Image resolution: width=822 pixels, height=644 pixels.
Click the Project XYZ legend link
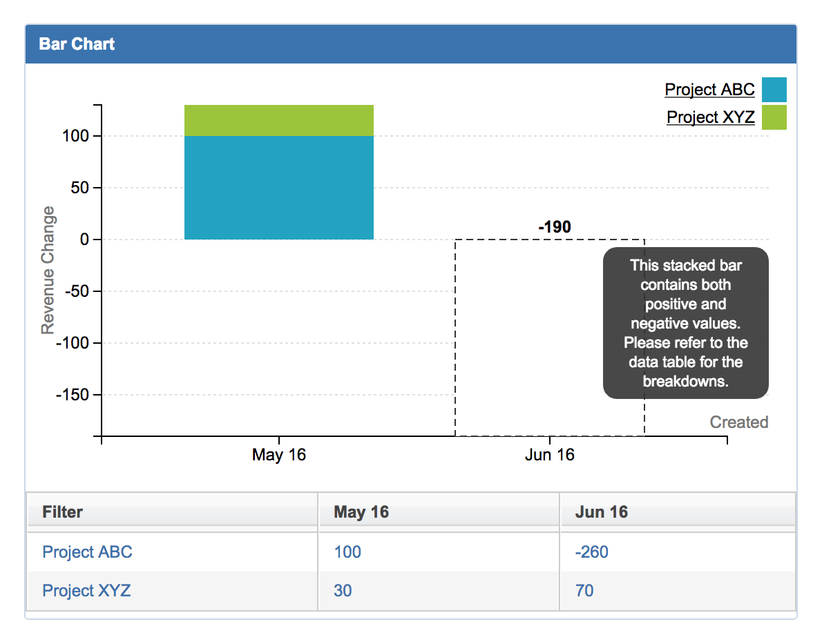click(x=710, y=117)
